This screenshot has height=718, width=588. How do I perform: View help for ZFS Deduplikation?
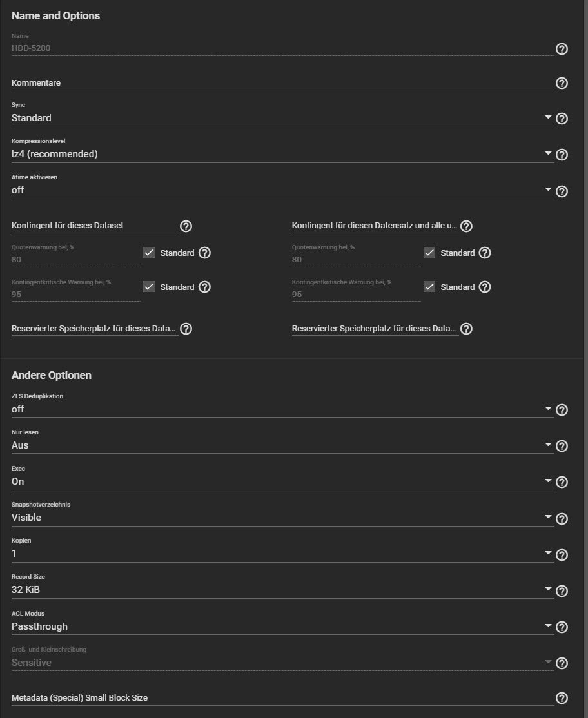click(x=562, y=410)
